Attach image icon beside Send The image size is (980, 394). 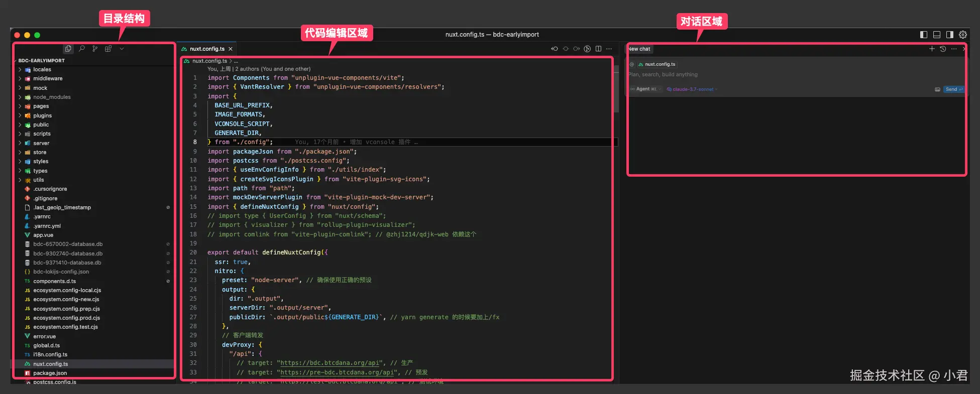coord(937,89)
